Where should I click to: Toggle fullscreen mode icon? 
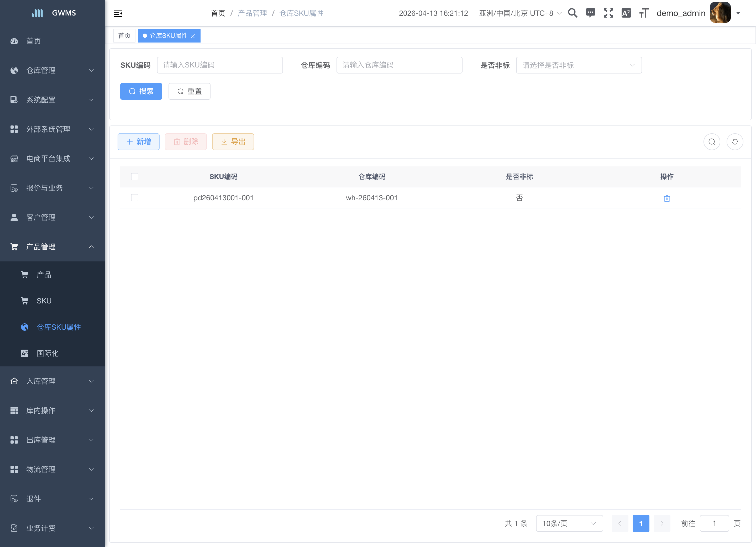click(608, 13)
